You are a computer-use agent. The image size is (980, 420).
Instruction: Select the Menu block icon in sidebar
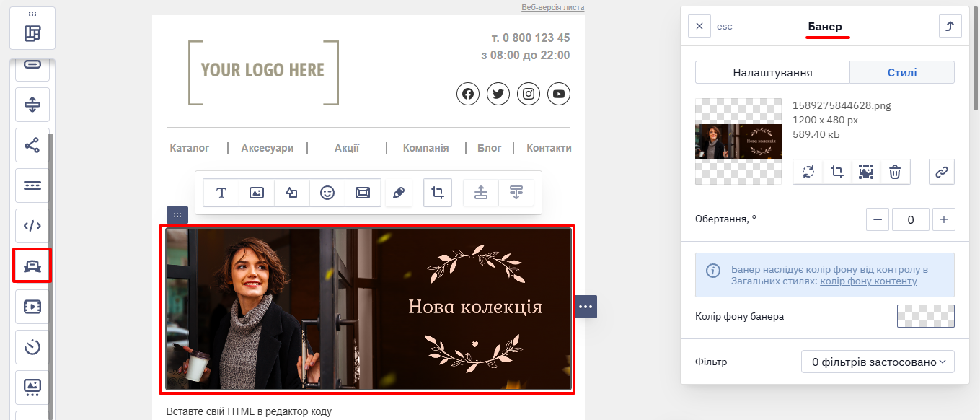pos(32,185)
